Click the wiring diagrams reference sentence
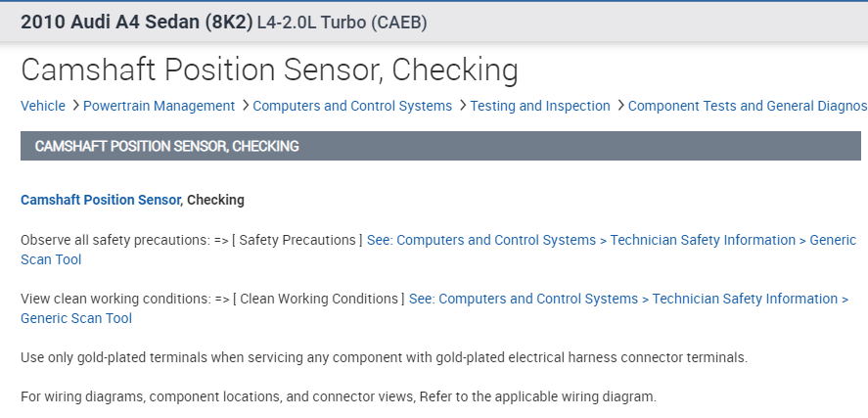This screenshot has height=418, width=868. coord(338,397)
